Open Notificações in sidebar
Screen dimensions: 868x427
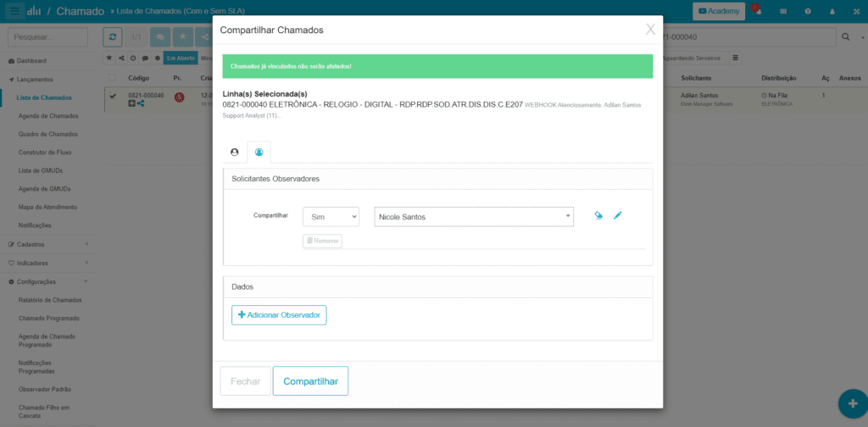tap(35, 225)
